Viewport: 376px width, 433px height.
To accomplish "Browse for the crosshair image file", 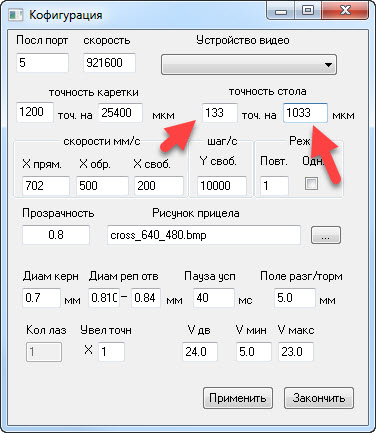I will click(326, 235).
